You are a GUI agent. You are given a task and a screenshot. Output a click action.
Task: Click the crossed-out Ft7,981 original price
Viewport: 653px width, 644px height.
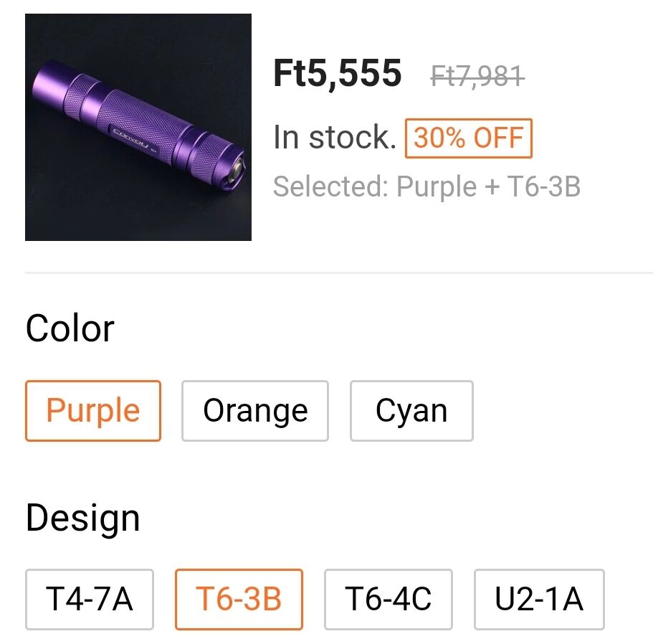[x=477, y=76]
